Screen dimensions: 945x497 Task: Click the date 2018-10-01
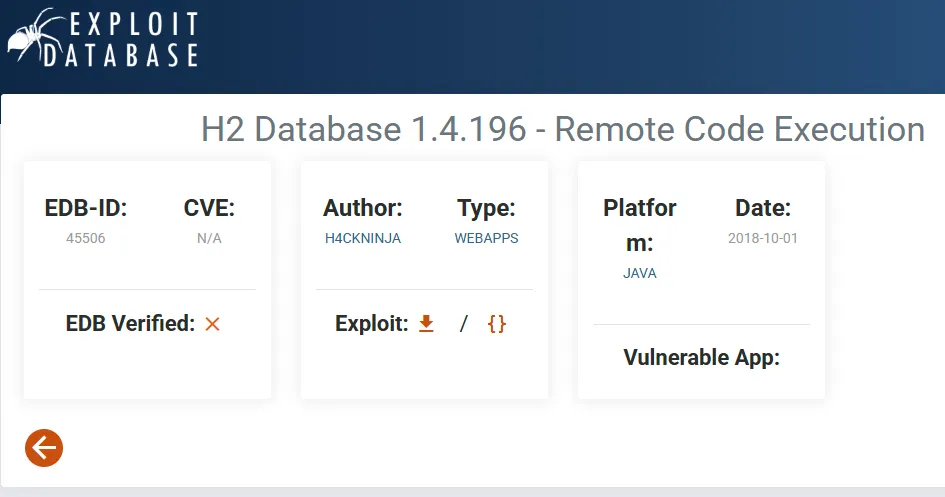click(x=762, y=238)
